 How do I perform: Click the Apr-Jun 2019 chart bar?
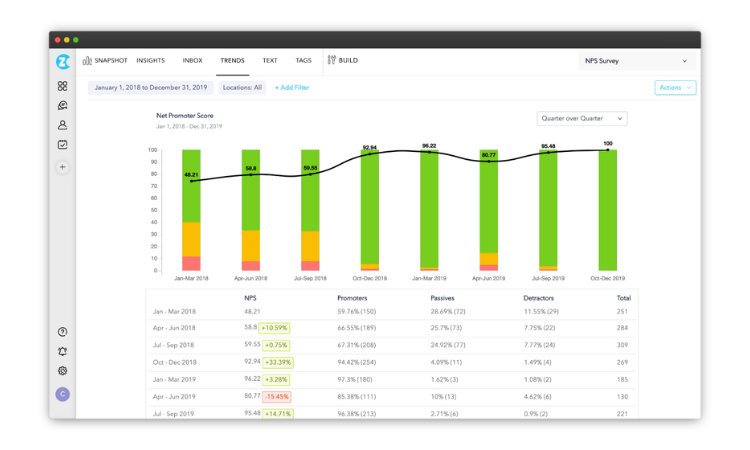(489, 210)
